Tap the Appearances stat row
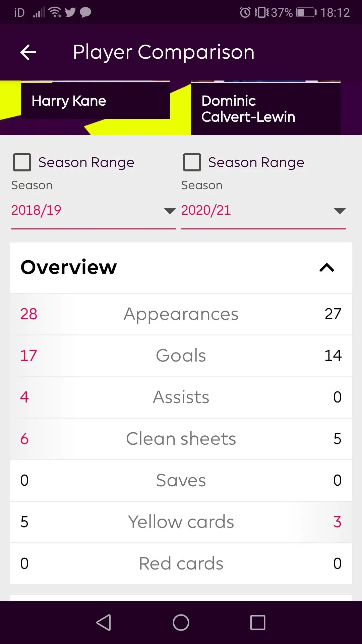The height and width of the screenshot is (644, 362). click(x=181, y=314)
